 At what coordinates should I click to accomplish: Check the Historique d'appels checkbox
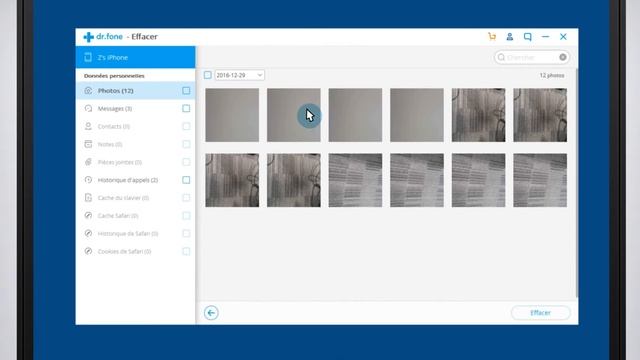(x=186, y=180)
